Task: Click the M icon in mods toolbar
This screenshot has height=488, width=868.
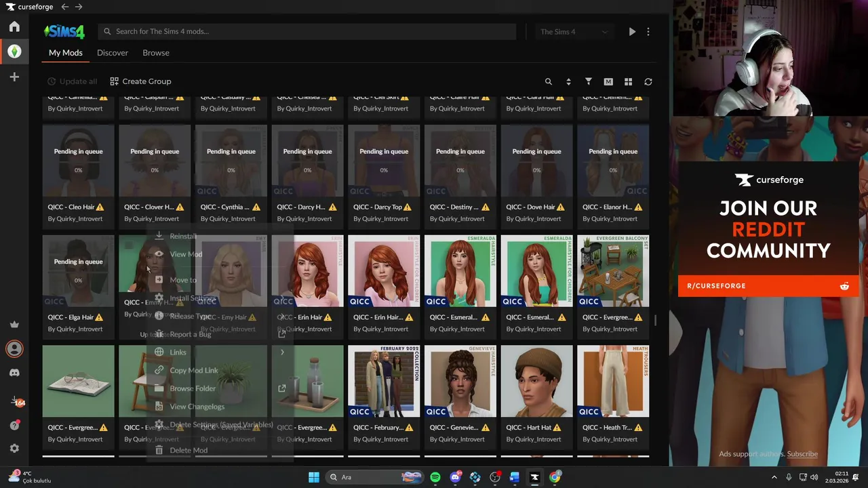Action: [608, 81]
